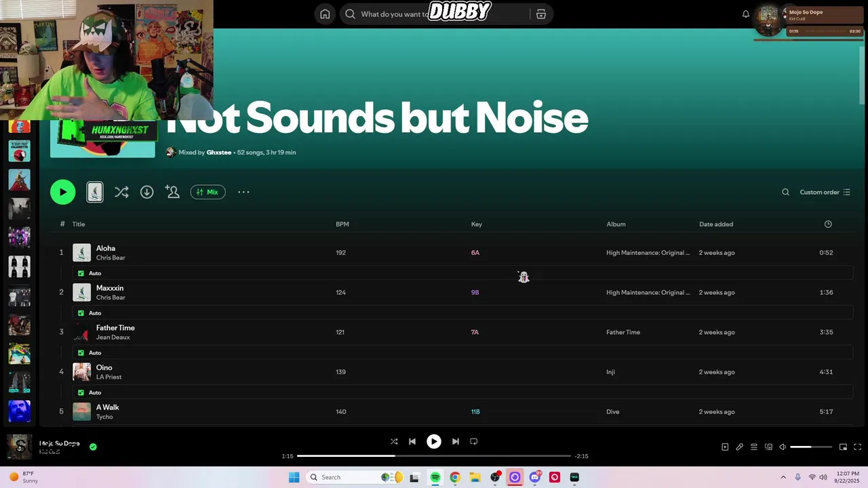
Task: Click the now playing album art in player bar
Action: point(19,447)
